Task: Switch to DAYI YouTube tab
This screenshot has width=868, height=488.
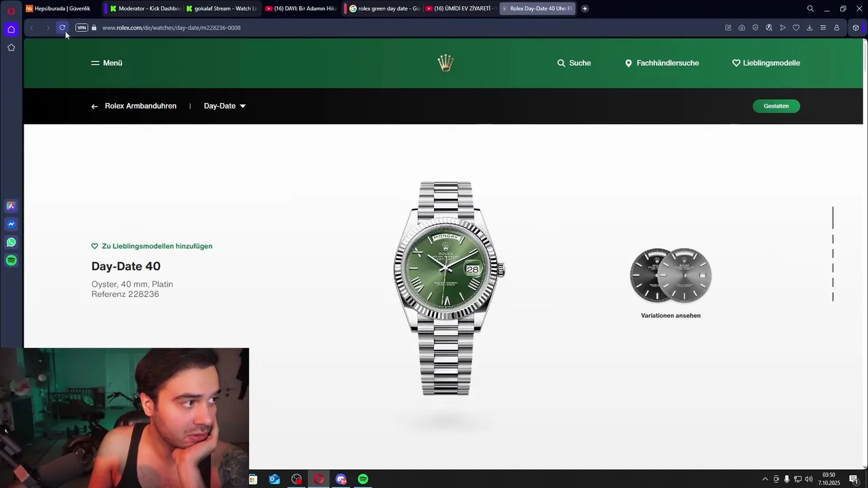Action: (300, 9)
